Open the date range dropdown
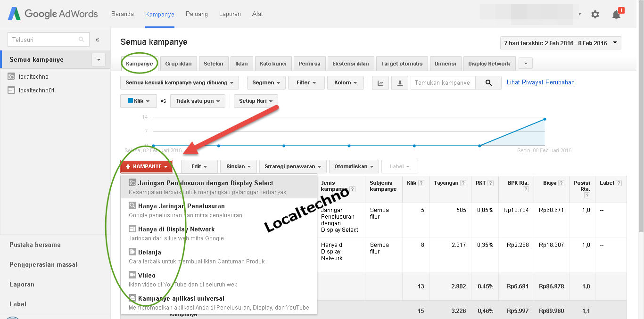This screenshot has height=319, width=644. click(561, 43)
